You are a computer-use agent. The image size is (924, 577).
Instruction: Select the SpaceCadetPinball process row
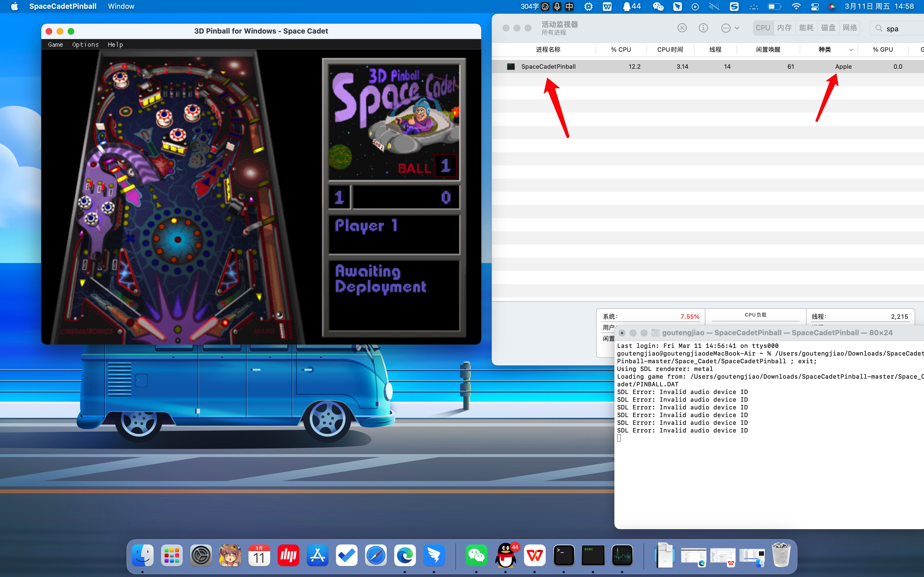548,66
